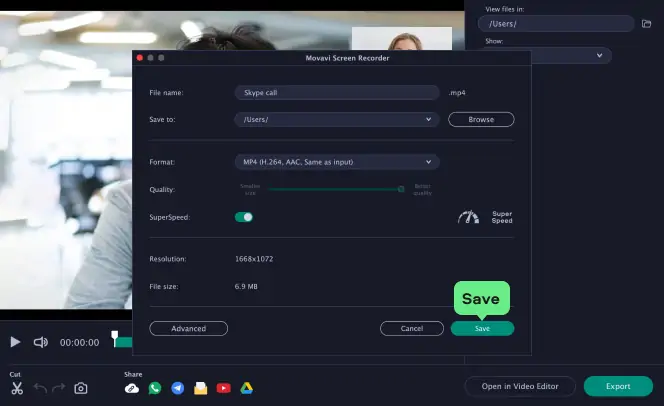Image resolution: width=664 pixels, height=406 pixels.
Task: Undo the last edit with the undo arrow
Action: [x=40, y=388]
